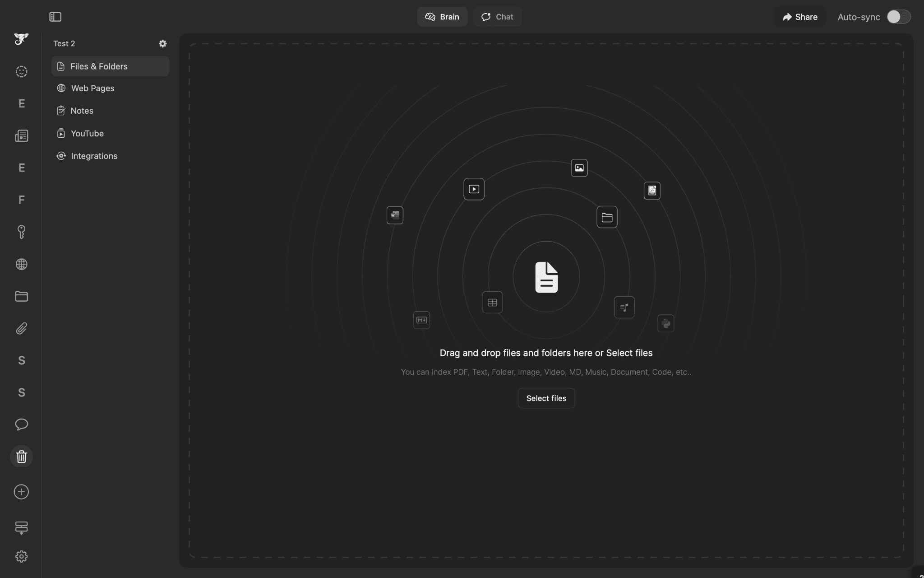
Task: Open app settings gear at bottom left
Action: click(21, 556)
